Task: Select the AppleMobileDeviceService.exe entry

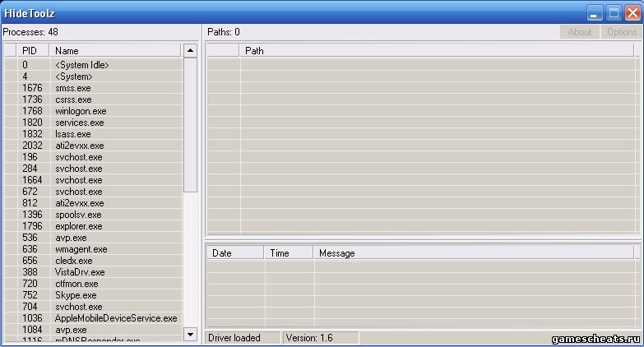Action: tap(115, 318)
